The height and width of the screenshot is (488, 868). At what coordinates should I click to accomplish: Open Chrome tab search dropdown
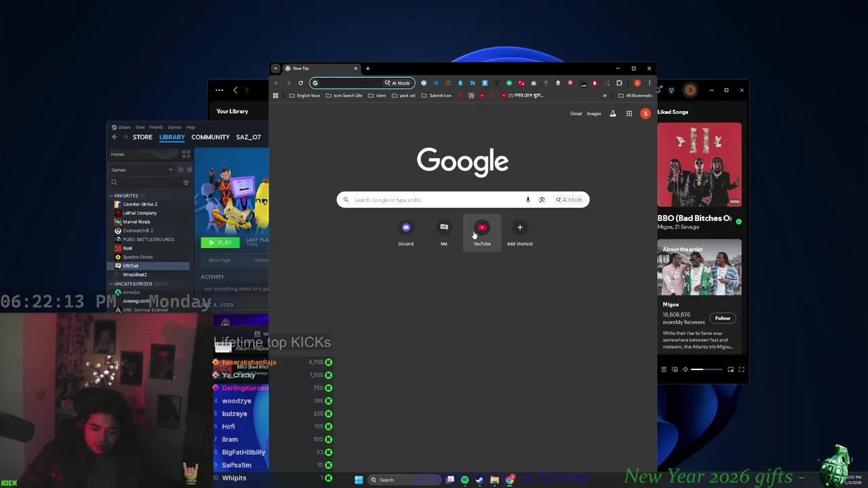point(275,68)
